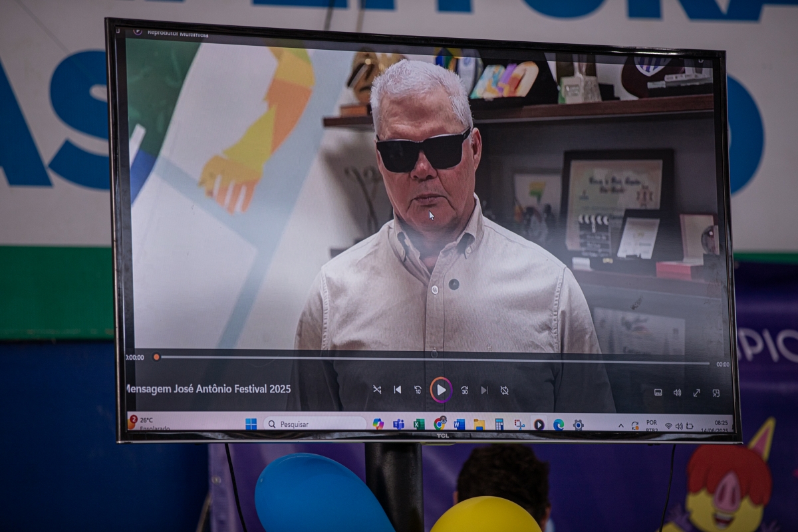
Task: Launch Google Chrome from taskbar
Action: click(440, 424)
